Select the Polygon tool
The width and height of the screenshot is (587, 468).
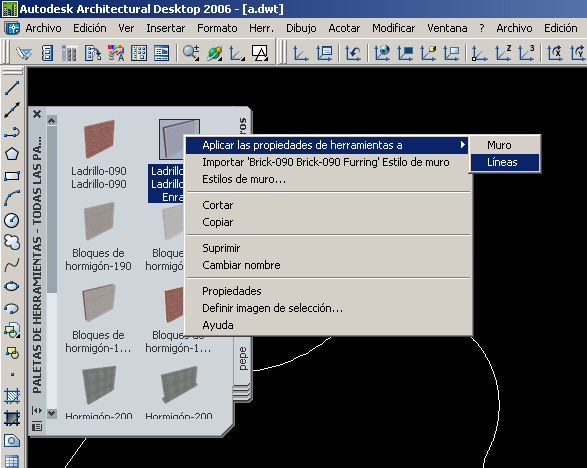pyautogui.click(x=12, y=154)
